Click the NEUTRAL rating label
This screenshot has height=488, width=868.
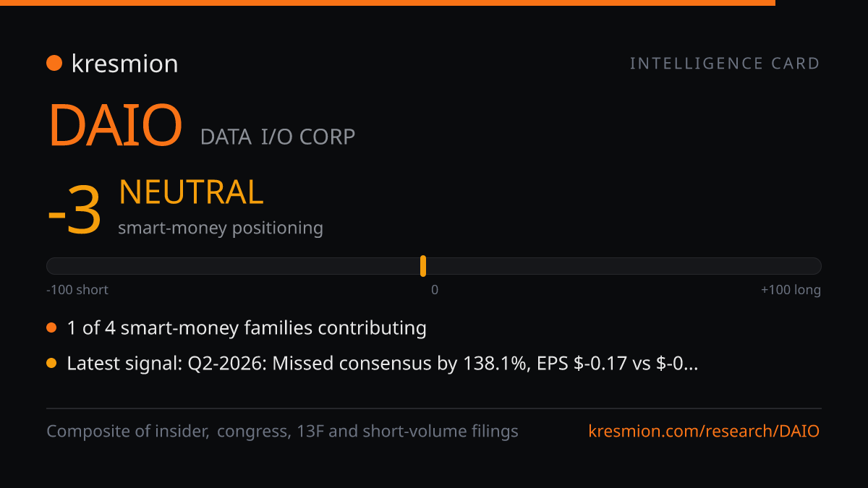pos(191,192)
